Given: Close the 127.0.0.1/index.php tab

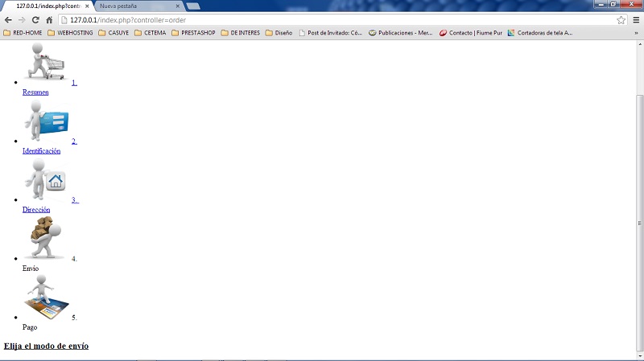Looking at the screenshot, I should tap(87, 6).
